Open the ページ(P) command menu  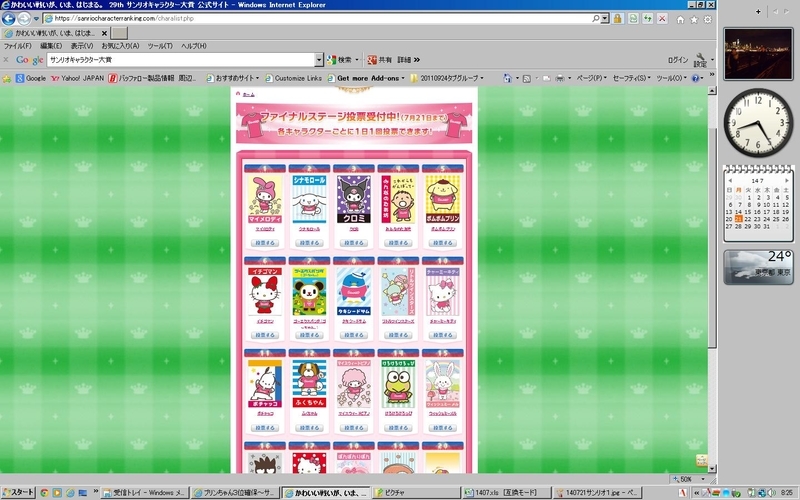[591, 78]
